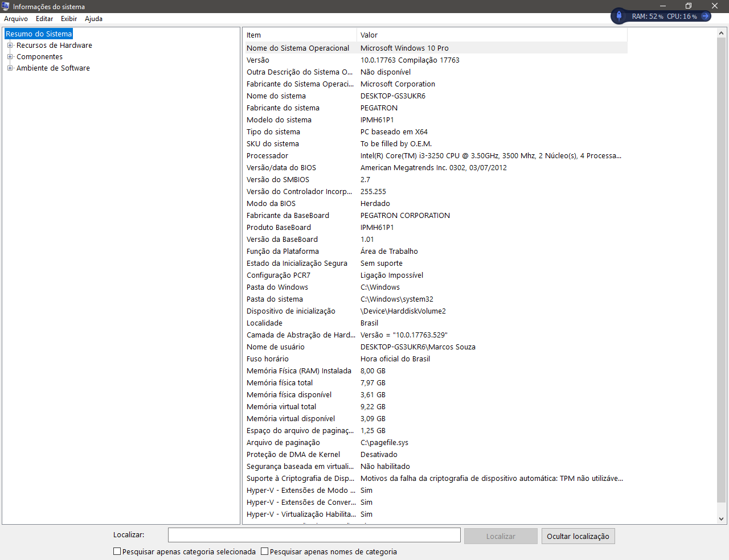Click the CPU: 16% readout in the widget
Image resolution: width=729 pixels, height=560 pixels.
[682, 17]
